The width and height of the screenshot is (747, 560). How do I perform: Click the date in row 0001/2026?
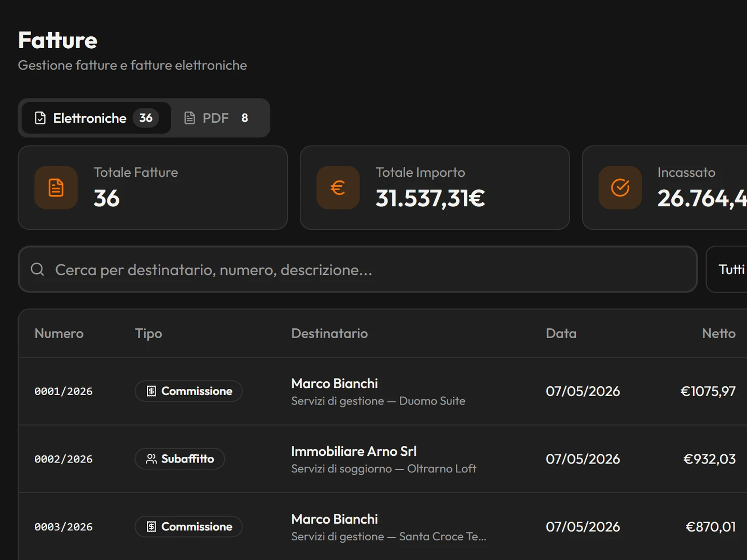coord(583,391)
